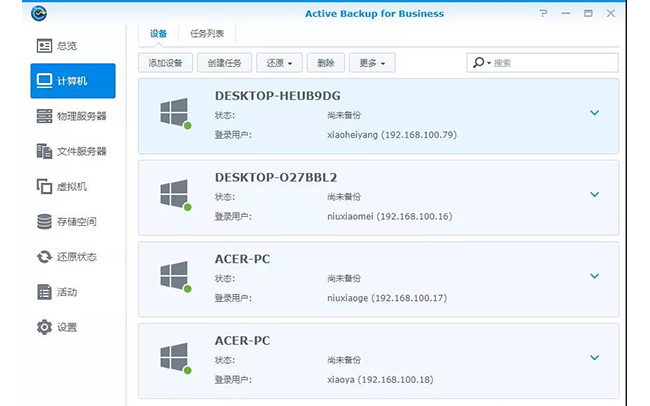The width and height of the screenshot is (650, 406).
Task: Expand DESKTOP-O27BBL2 device details chevron
Action: pyautogui.click(x=594, y=194)
